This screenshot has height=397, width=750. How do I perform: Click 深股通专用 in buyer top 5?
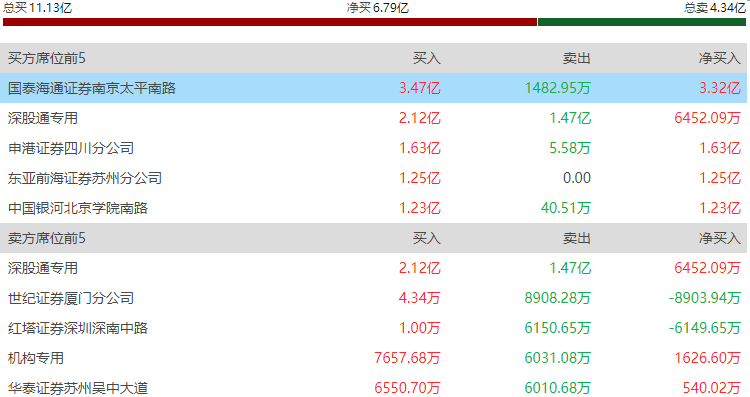(x=43, y=118)
